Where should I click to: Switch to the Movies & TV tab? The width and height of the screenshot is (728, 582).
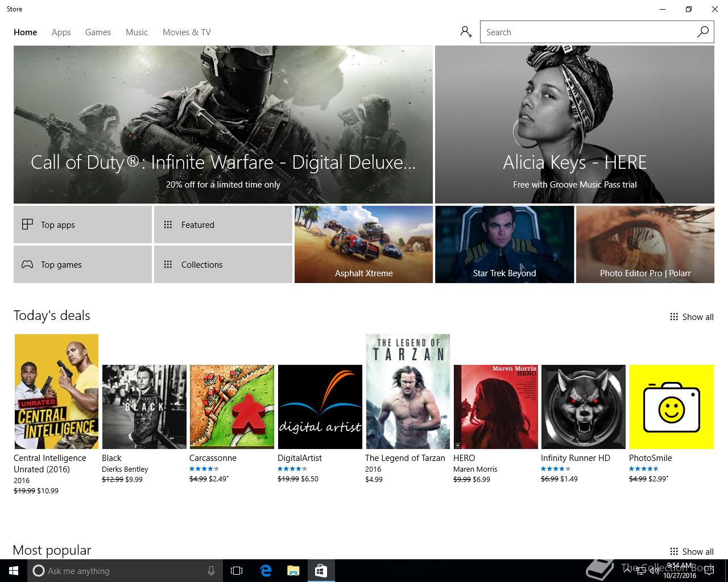187,32
